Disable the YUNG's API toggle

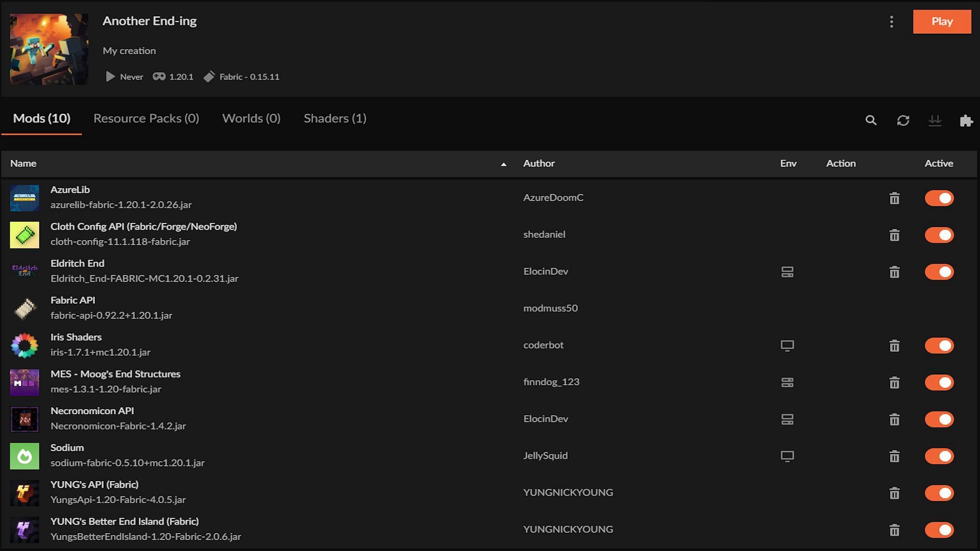click(x=939, y=493)
